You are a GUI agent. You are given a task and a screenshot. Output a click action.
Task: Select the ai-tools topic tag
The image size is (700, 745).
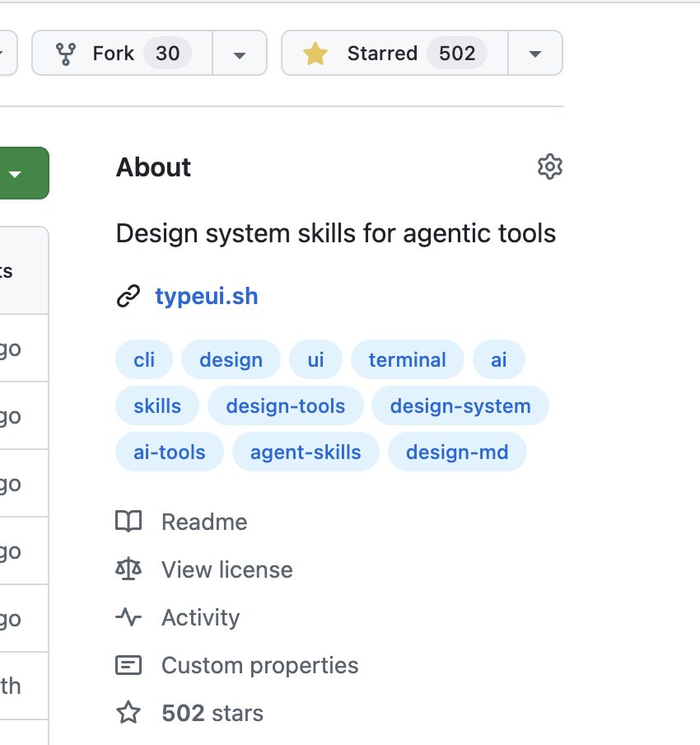[170, 452]
